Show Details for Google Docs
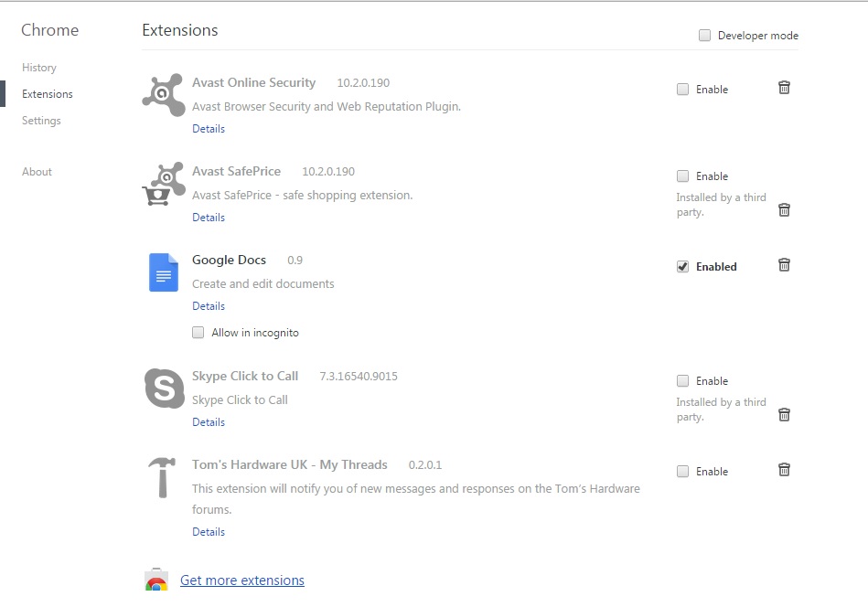Image resolution: width=868 pixels, height=607 pixels. click(x=209, y=306)
